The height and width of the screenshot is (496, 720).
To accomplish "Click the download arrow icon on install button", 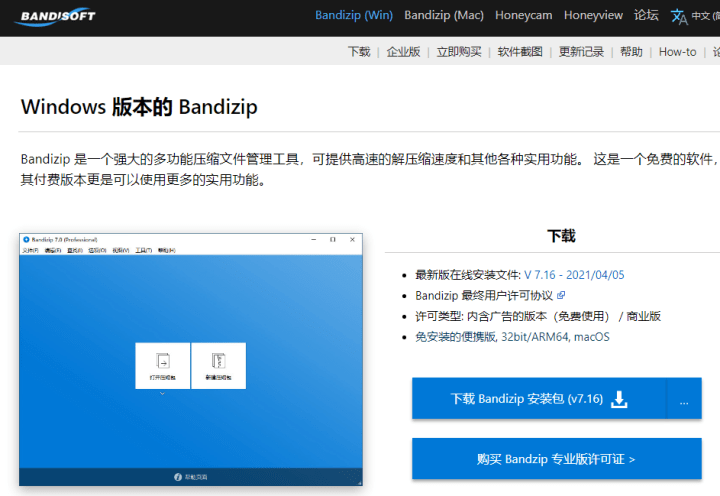I will (619, 399).
